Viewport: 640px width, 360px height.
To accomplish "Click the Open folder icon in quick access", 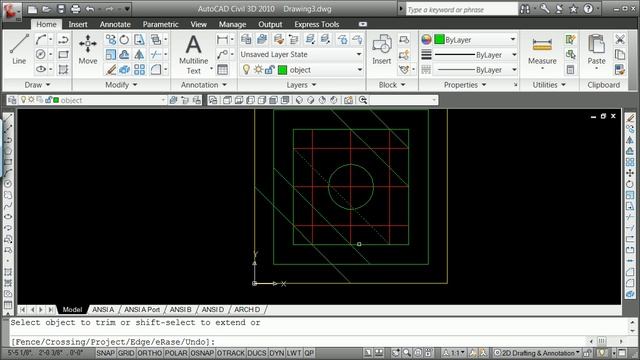I will click(x=47, y=9).
